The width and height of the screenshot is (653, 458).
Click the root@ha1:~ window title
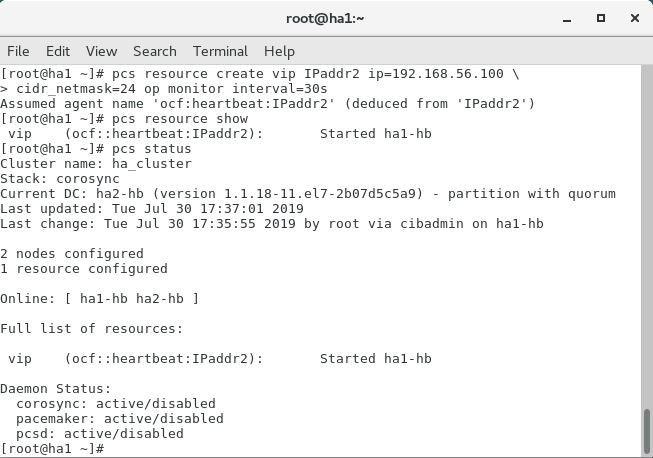[x=325, y=19]
